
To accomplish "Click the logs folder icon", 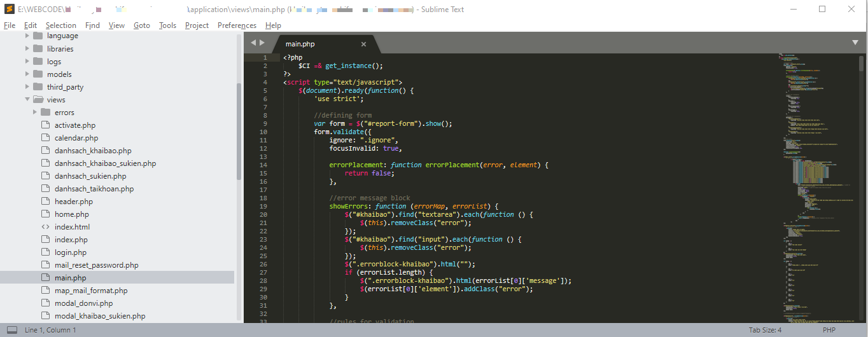I will click(37, 61).
